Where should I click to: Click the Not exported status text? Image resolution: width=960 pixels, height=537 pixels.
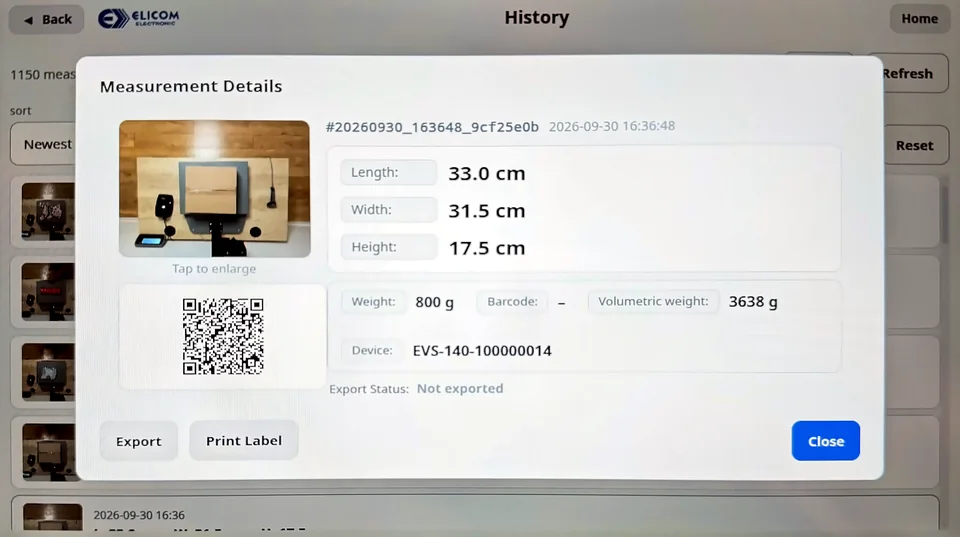pyautogui.click(x=460, y=389)
